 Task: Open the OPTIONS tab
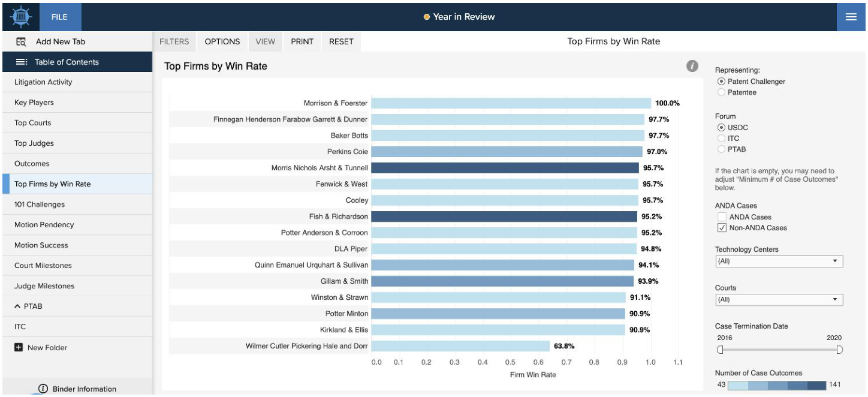[222, 41]
